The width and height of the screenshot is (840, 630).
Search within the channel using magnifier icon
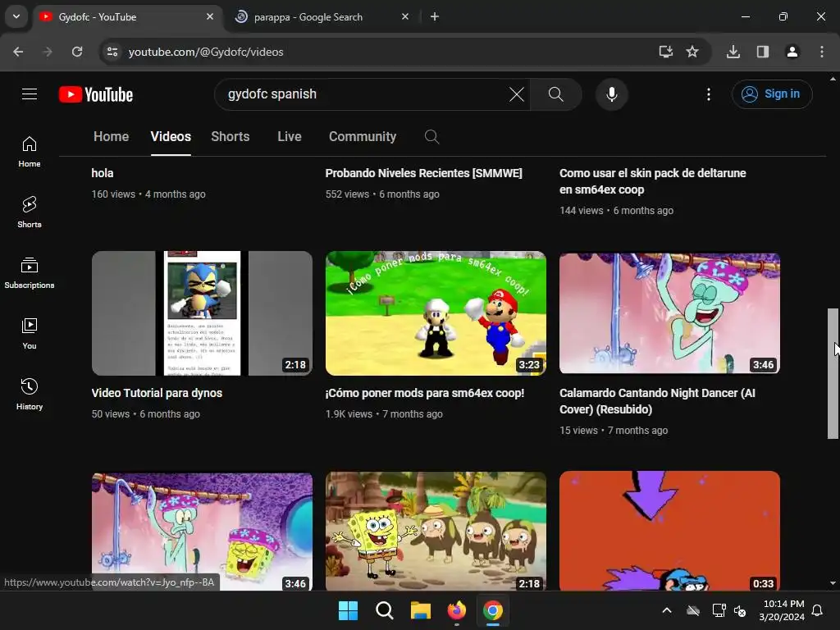pos(431,137)
